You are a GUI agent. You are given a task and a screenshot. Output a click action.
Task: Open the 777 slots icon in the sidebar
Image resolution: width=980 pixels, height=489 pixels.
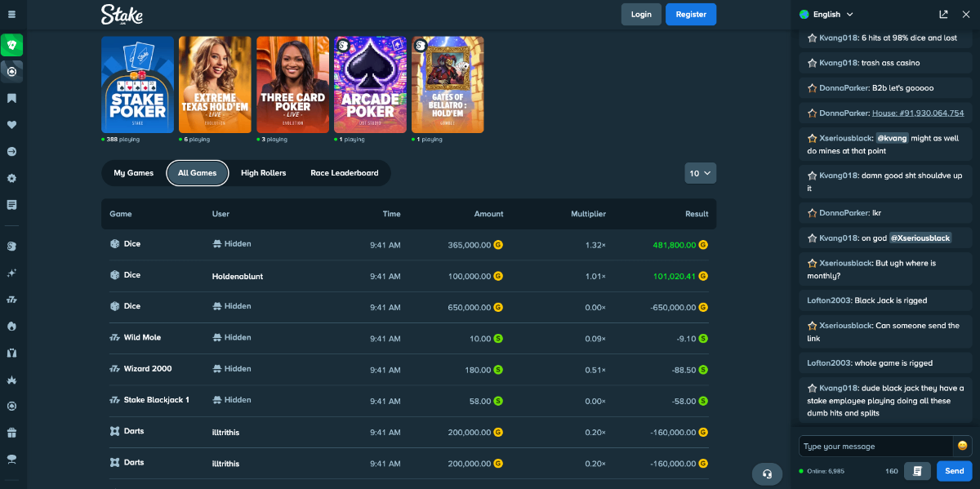point(11,300)
